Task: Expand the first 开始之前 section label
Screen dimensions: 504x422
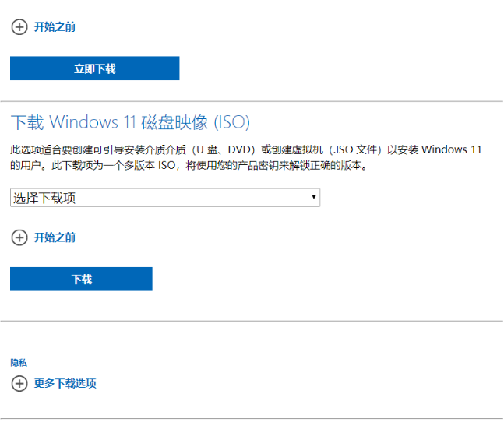Action: point(55,27)
